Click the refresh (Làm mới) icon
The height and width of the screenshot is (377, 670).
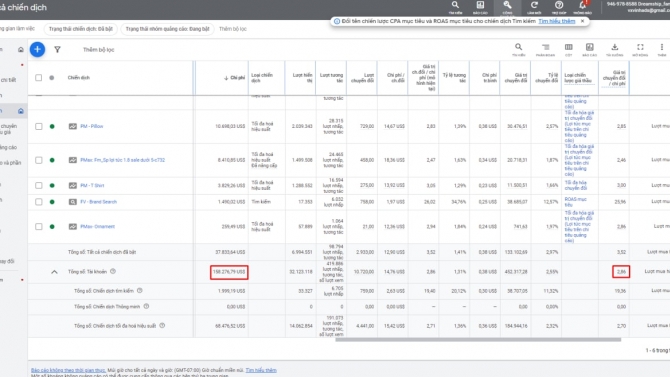534,5
